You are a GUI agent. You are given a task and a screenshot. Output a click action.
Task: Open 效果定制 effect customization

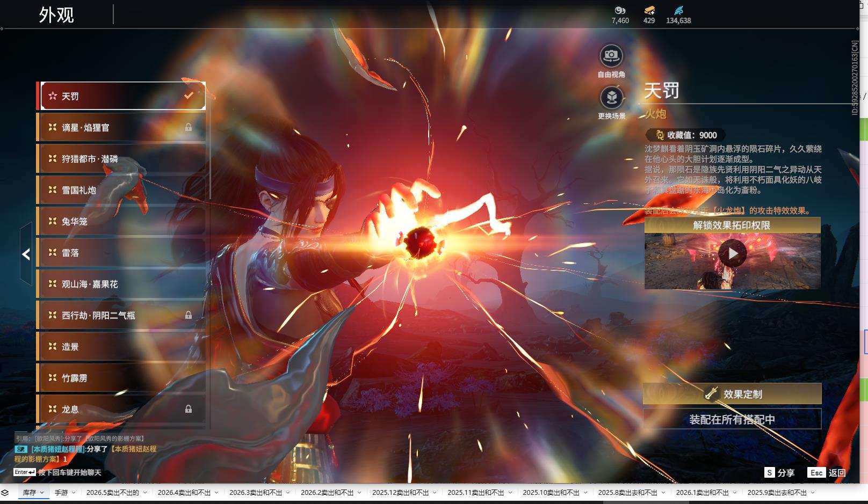point(732,394)
